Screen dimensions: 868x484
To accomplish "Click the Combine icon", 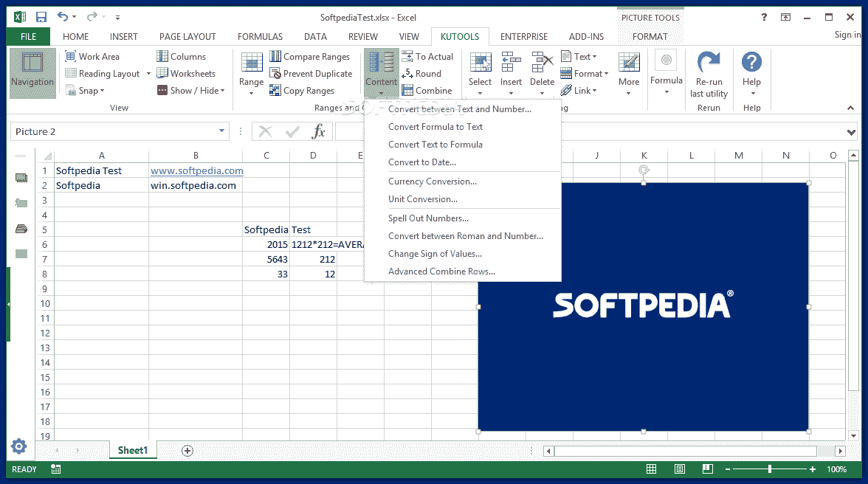I will click(428, 90).
